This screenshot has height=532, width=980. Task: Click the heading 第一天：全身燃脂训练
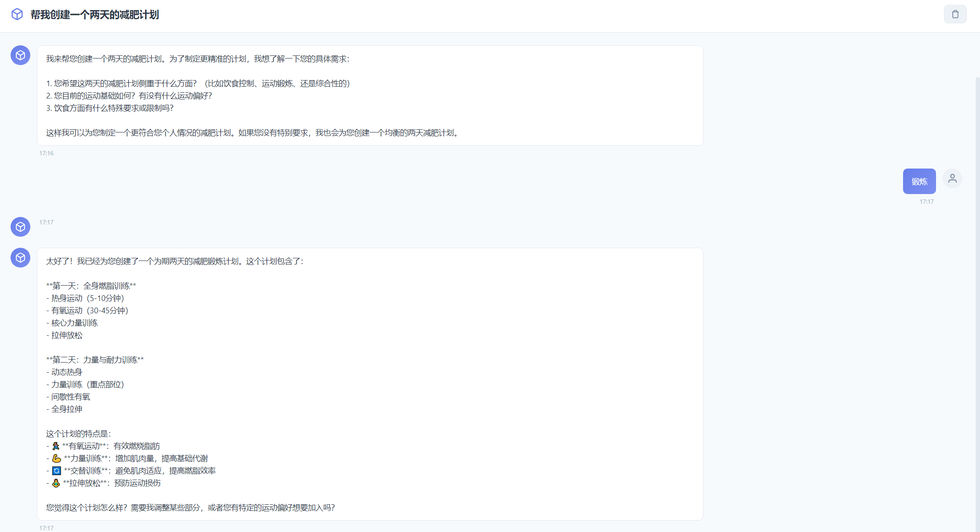click(91, 286)
